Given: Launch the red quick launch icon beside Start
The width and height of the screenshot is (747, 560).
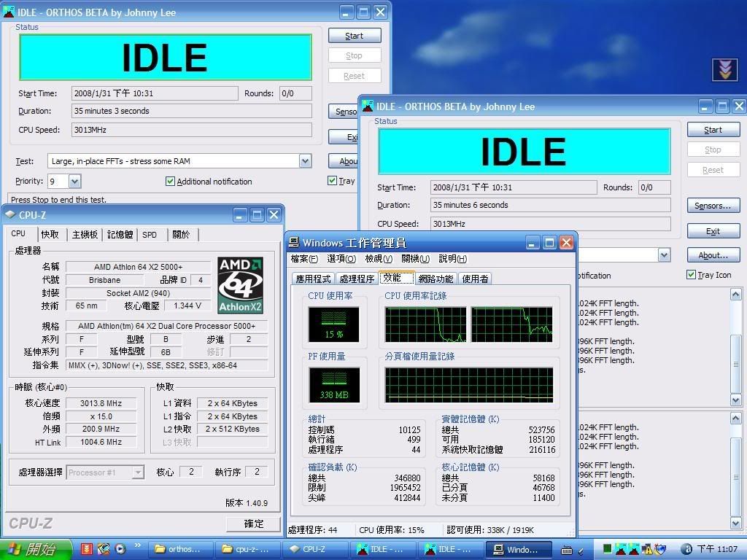Looking at the screenshot, I should pyautogui.click(x=86, y=549).
